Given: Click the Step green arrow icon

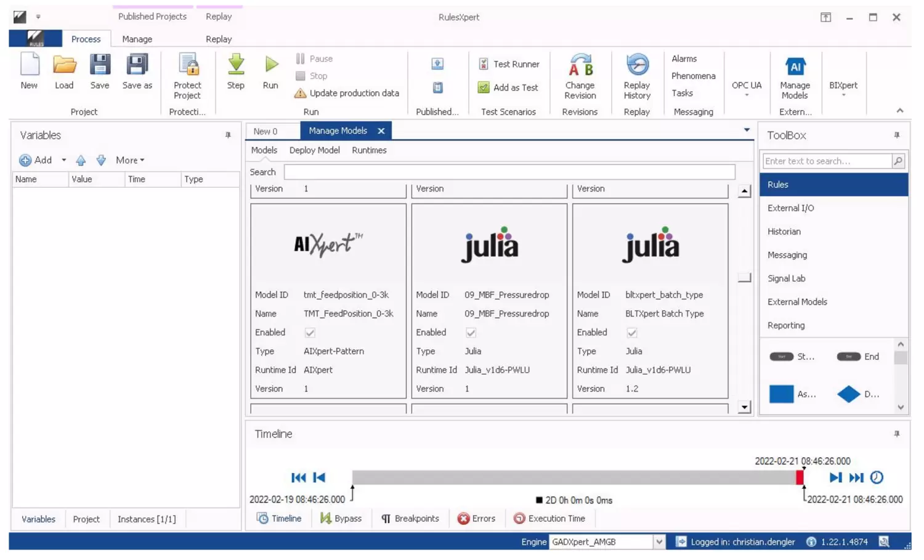Looking at the screenshot, I should pos(236,65).
